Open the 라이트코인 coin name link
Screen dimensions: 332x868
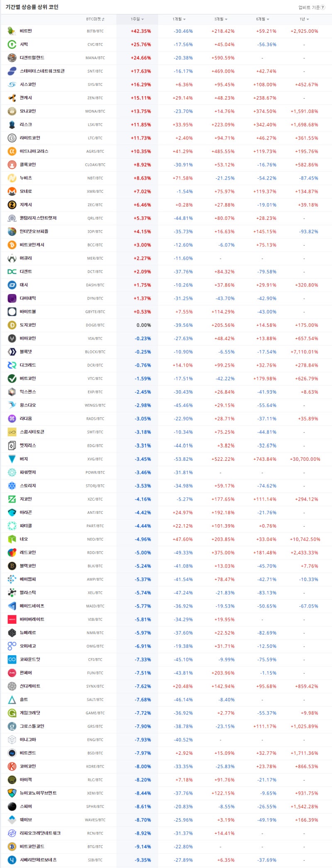[x=30, y=138]
